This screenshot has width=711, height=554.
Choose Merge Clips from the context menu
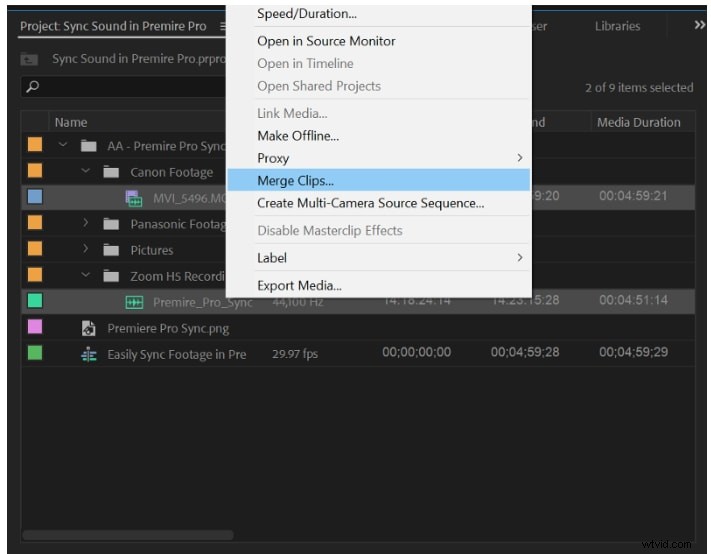coord(378,180)
